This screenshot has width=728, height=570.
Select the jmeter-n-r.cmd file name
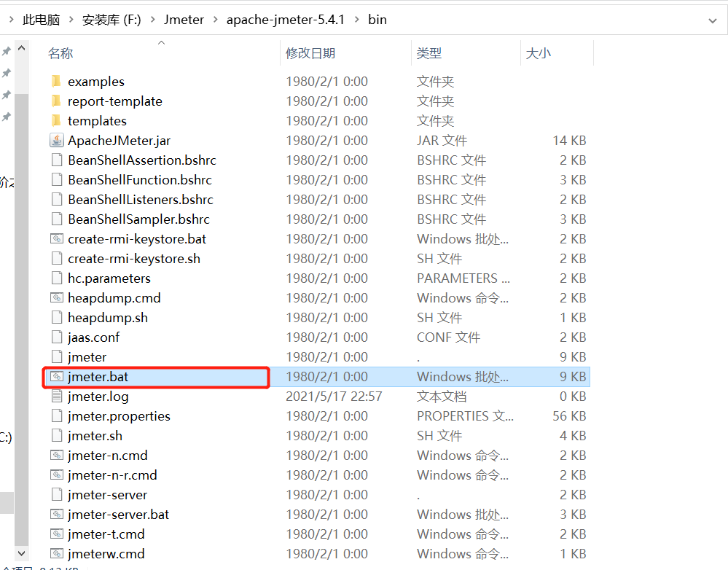click(112, 475)
